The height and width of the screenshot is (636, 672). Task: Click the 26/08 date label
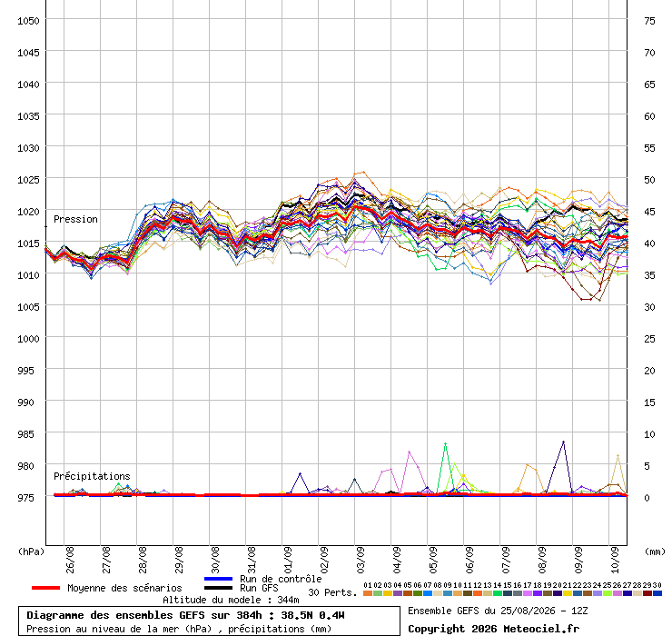(70, 560)
